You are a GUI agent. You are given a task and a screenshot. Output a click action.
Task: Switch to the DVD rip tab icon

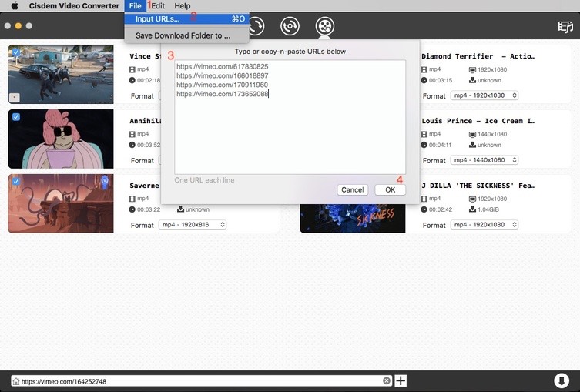click(290, 26)
